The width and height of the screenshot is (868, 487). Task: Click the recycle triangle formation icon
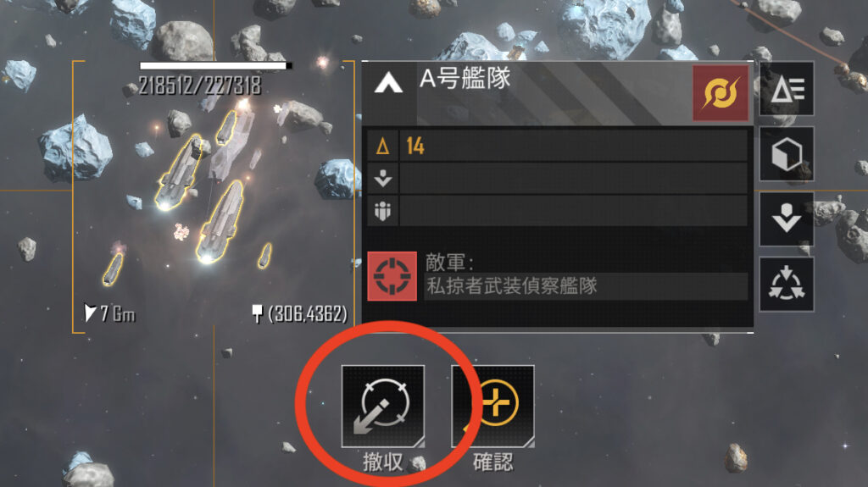coord(787,285)
